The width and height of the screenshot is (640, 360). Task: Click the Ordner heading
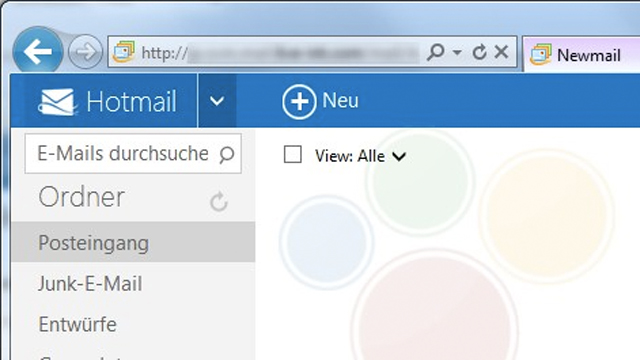point(82,198)
